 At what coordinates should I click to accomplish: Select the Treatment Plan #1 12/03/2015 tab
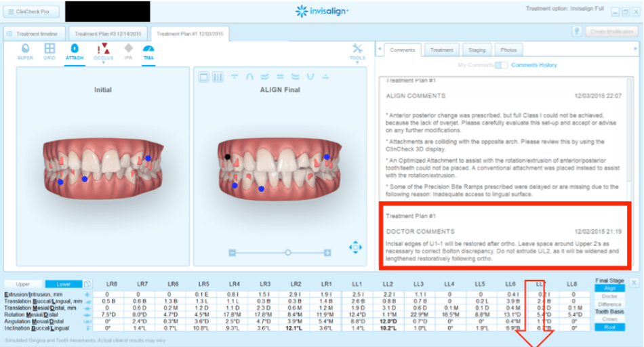pyautogui.click(x=190, y=34)
